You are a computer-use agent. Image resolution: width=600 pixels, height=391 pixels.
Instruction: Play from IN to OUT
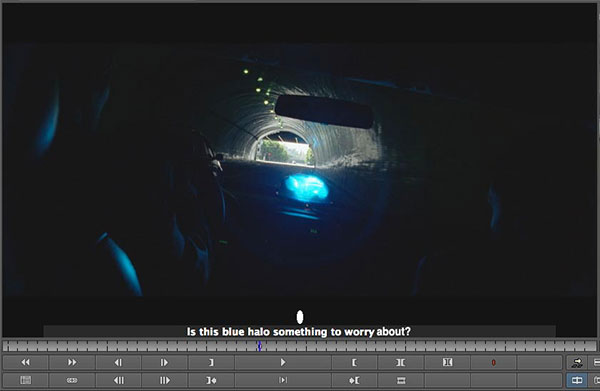283,380
